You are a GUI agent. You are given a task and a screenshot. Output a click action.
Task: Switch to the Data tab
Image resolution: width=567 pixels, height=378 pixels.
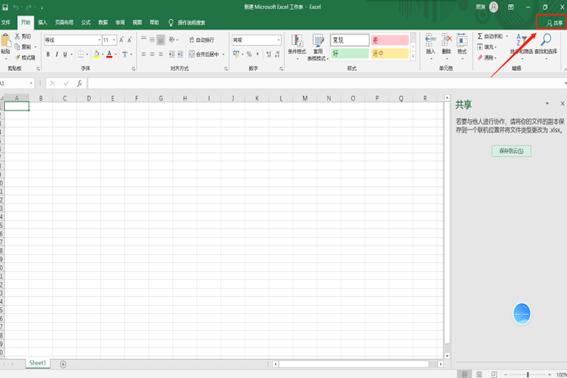[x=103, y=22]
